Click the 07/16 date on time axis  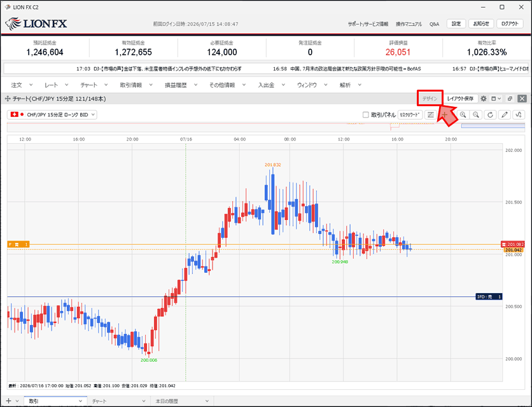[186, 139]
